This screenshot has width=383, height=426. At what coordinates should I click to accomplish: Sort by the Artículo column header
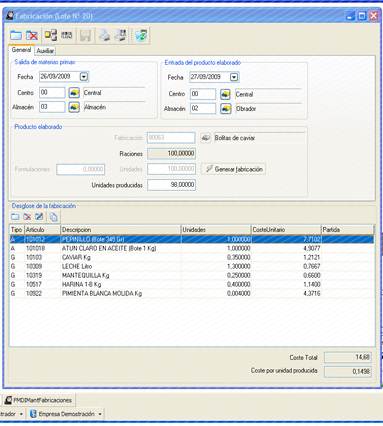[x=42, y=230]
